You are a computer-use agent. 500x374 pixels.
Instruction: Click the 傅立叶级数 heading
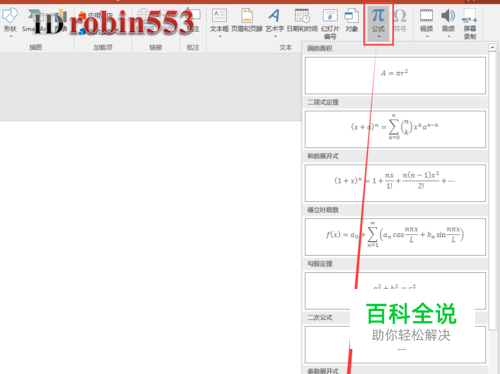point(323,210)
